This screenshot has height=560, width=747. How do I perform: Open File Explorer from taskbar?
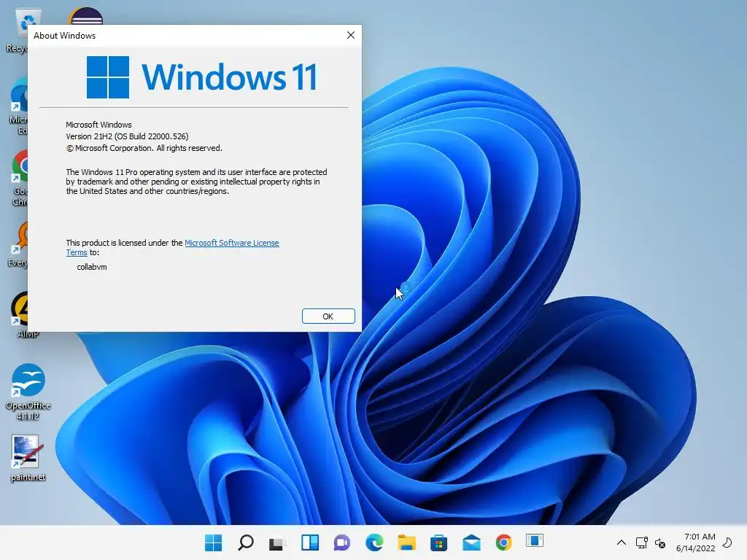pyautogui.click(x=407, y=542)
